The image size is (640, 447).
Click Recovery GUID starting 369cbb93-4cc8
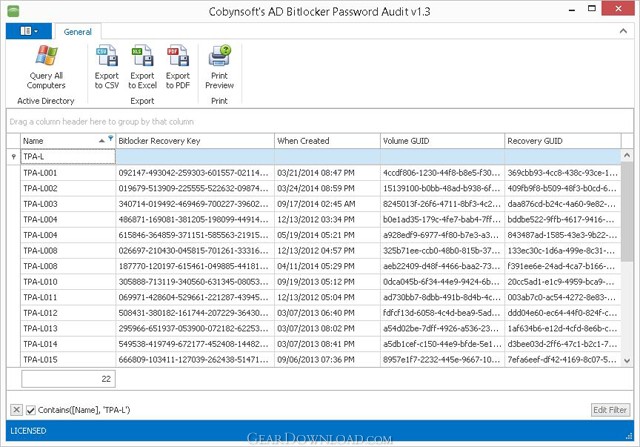coord(563,173)
